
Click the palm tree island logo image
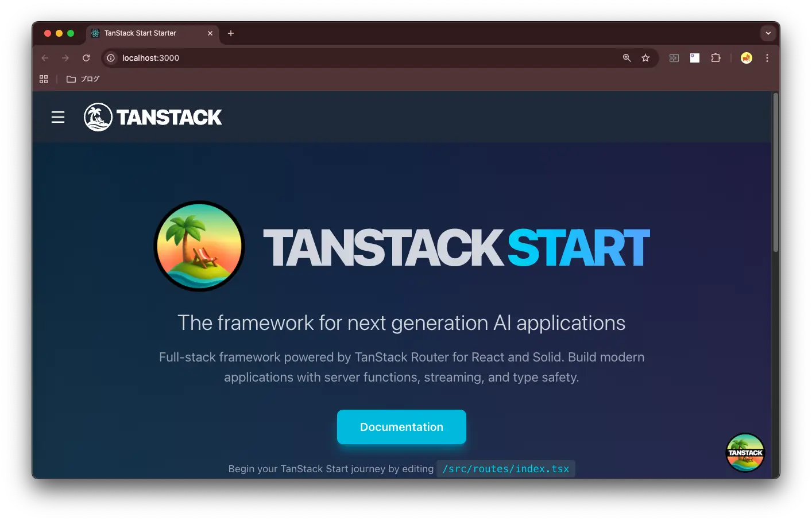199,246
